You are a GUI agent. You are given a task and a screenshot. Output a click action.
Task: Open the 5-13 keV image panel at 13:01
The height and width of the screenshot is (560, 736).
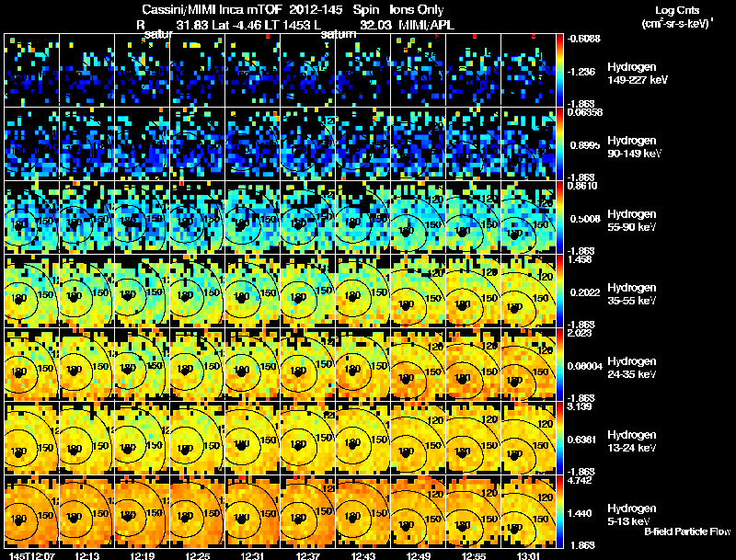click(x=528, y=511)
